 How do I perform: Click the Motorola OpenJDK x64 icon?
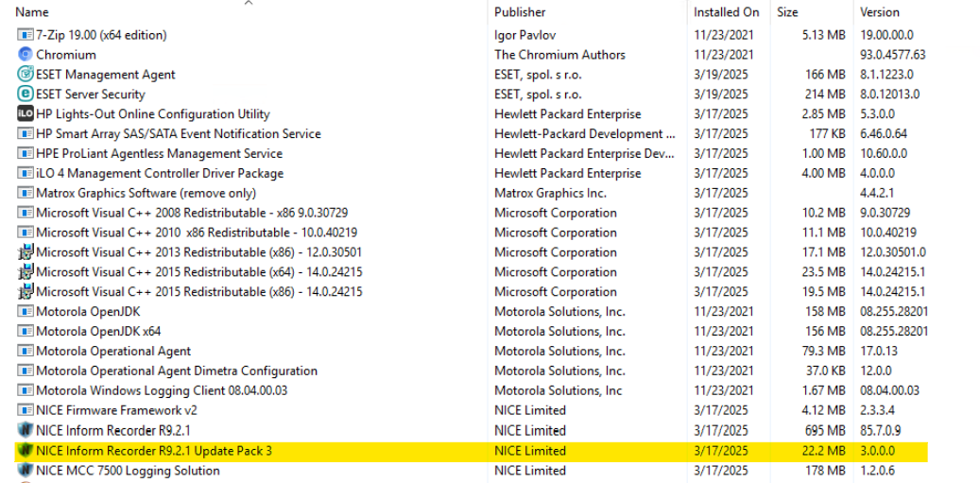click(26, 332)
